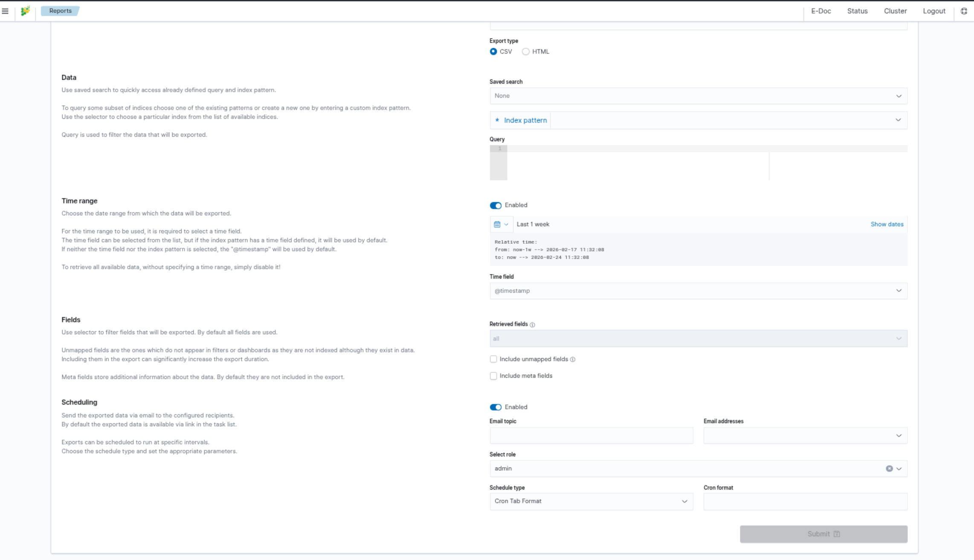974x560 pixels.
Task: Click the Show dates link
Action: point(887,224)
